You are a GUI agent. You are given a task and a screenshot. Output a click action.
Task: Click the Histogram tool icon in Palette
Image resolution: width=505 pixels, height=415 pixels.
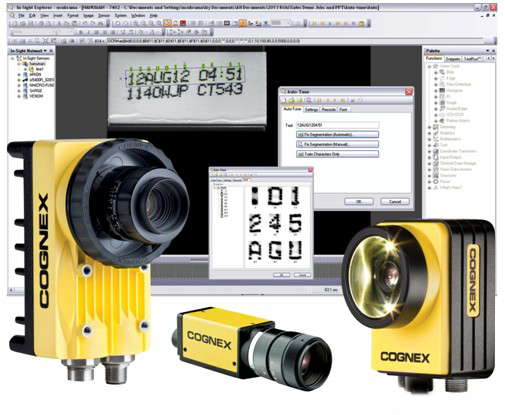442,90
